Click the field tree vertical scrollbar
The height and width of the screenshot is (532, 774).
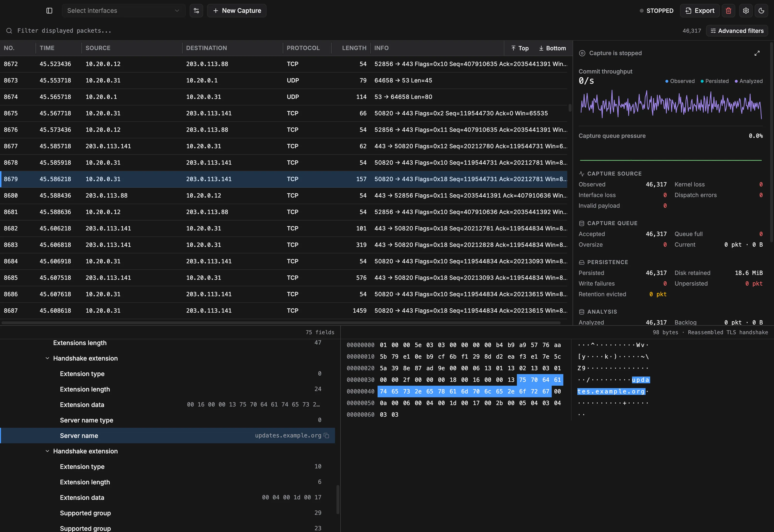(x=338, y=499)
